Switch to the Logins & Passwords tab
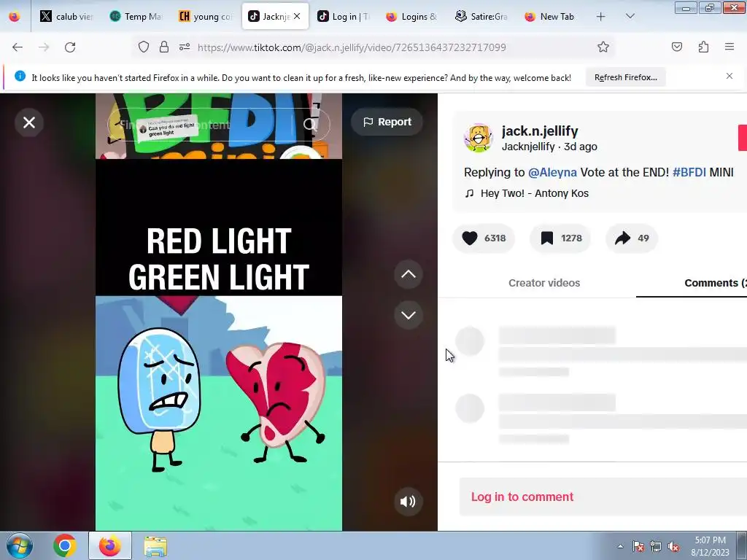The image size is (747, 560). (x=412, y=16)
